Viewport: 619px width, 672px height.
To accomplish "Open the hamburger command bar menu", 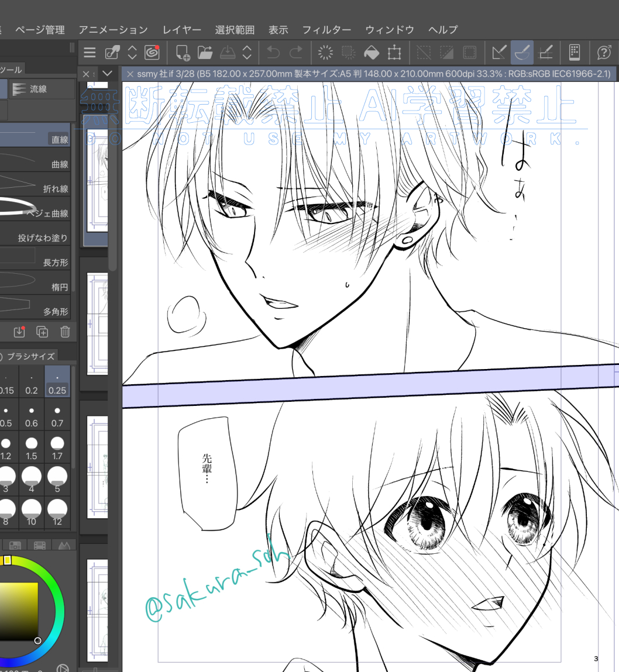I will [x=90, y=53].
